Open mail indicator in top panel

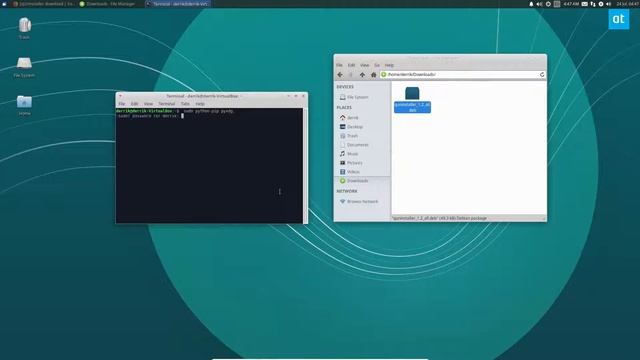(584, 4)
